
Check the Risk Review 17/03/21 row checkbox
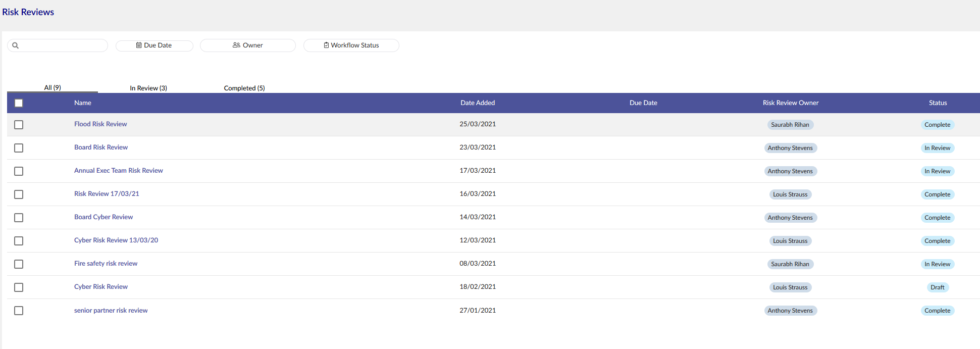tap(19, 194)
